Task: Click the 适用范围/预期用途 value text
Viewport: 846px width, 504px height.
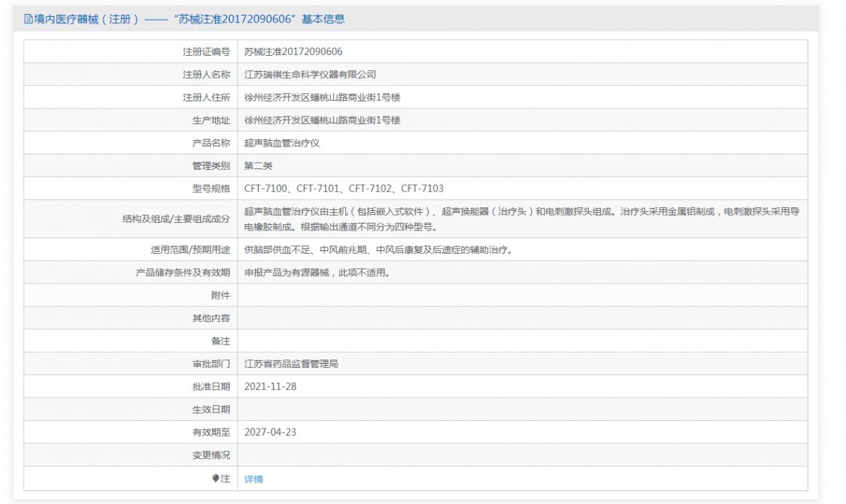Action: tap(383, 250)
